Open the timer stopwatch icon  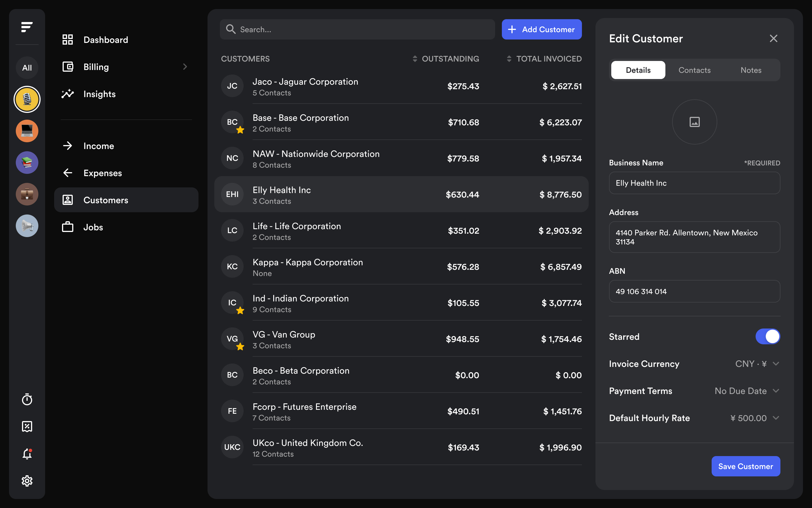point(27,399)
